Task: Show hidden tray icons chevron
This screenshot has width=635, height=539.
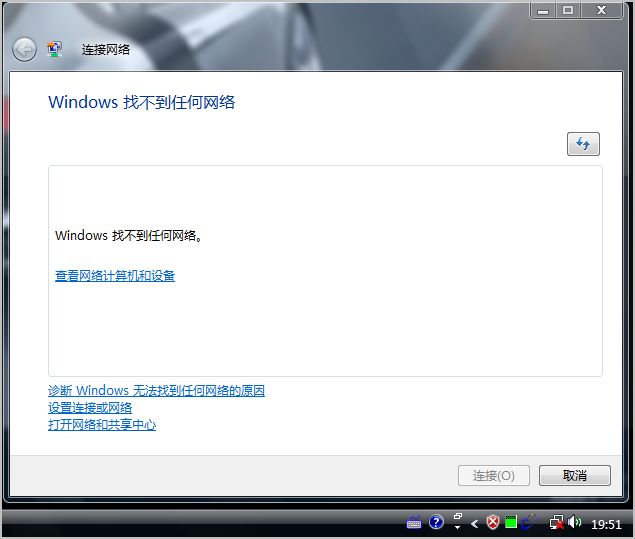Action: [x=475, y=524]
